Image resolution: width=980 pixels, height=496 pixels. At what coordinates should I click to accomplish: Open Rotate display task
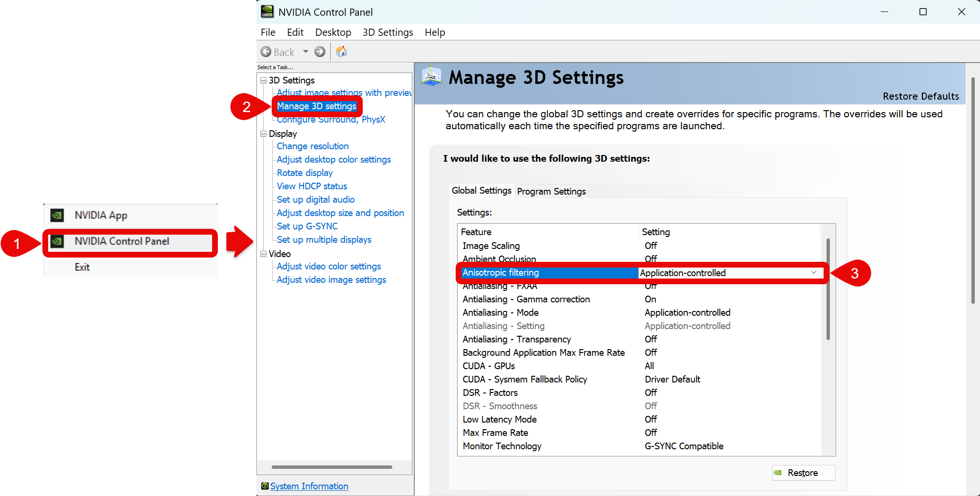(305, 173)
